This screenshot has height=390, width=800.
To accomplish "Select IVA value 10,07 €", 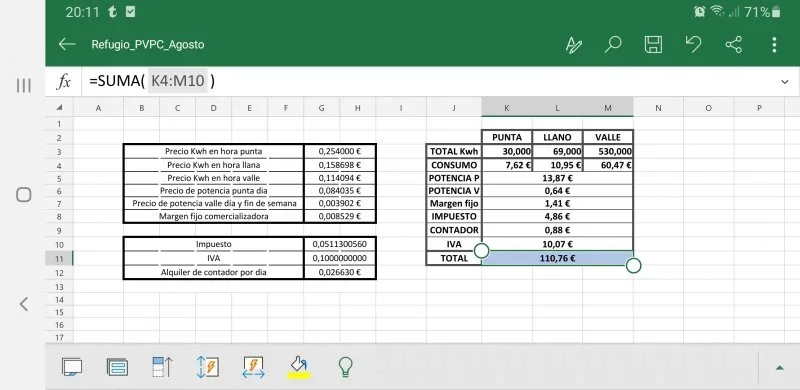I will coord(557,245).
